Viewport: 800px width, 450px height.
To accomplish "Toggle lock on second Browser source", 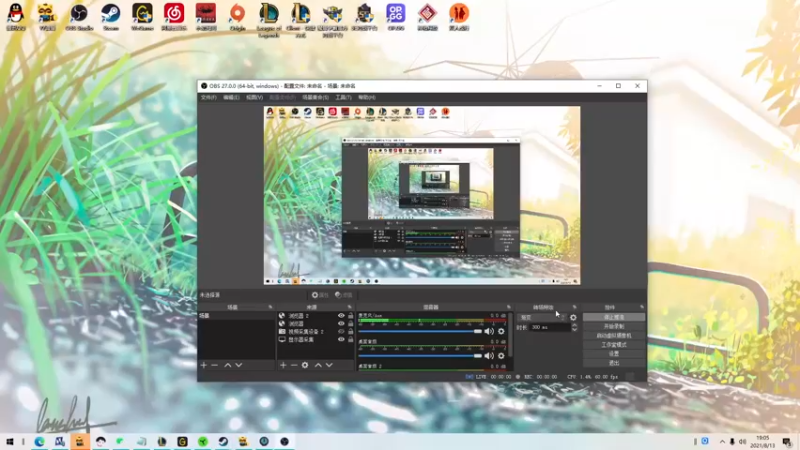I will 351,323.
